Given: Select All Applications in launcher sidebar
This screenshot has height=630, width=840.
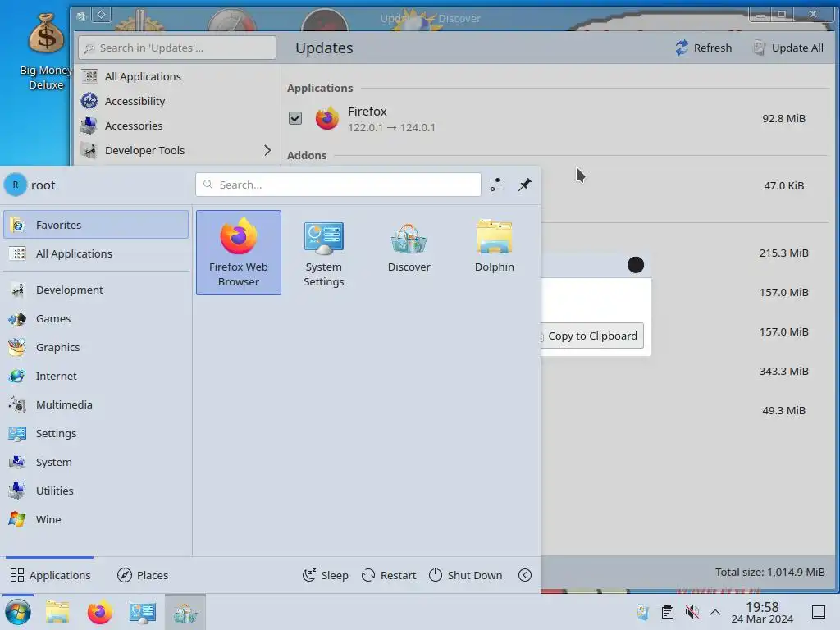Looking at the screenshot, I should [x=96, y=253].
